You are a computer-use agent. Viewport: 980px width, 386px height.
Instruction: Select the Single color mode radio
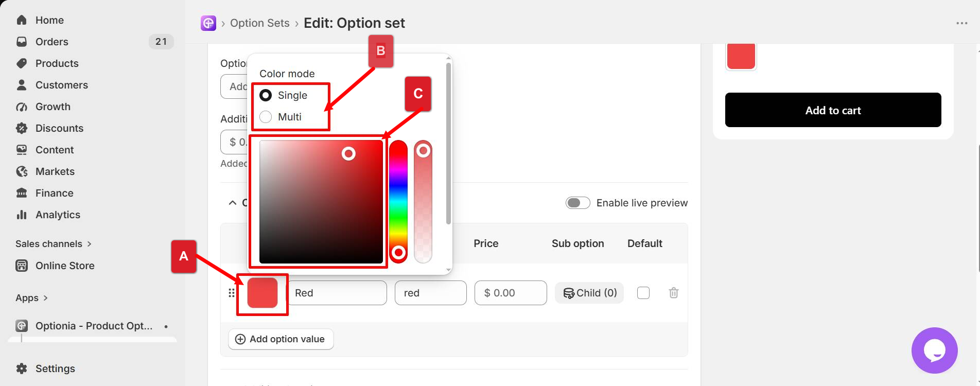(266, 95)
